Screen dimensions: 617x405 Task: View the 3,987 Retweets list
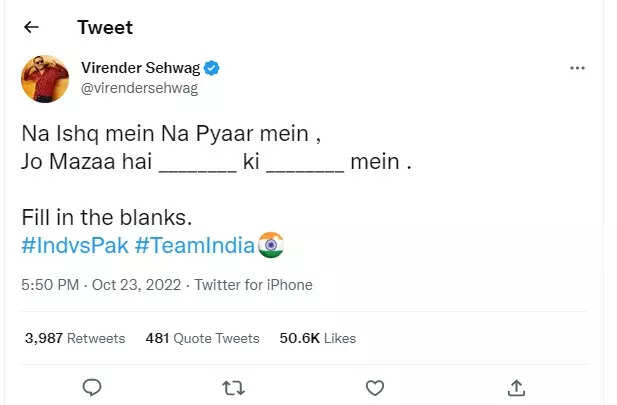point(75,338)
